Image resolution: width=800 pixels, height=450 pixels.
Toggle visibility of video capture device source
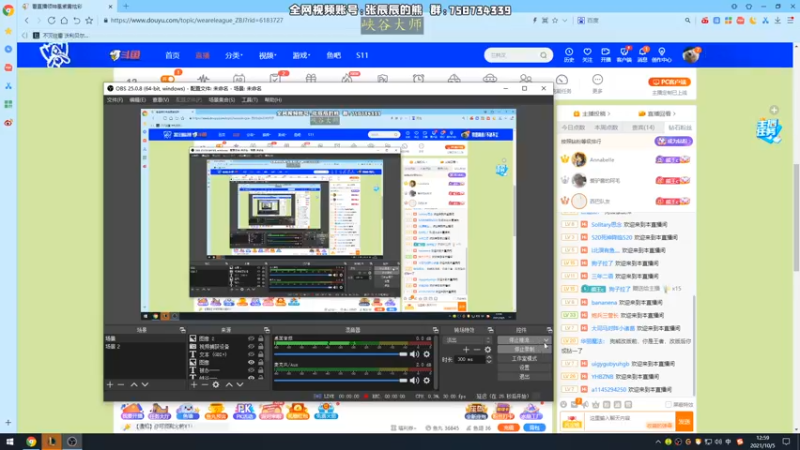[251, 346]
